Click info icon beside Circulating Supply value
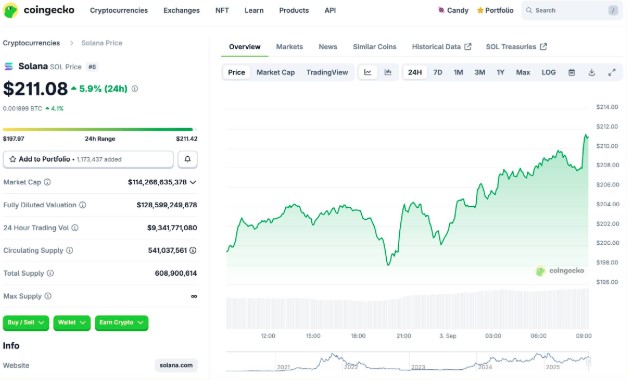This screenshot has width=627, height=380. click(x=193, y=250)
